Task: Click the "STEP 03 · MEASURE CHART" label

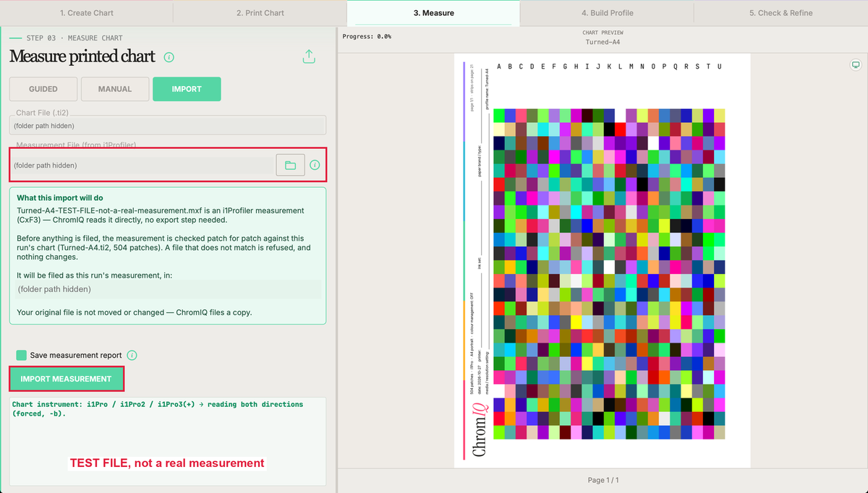Action: coord(75,38)
